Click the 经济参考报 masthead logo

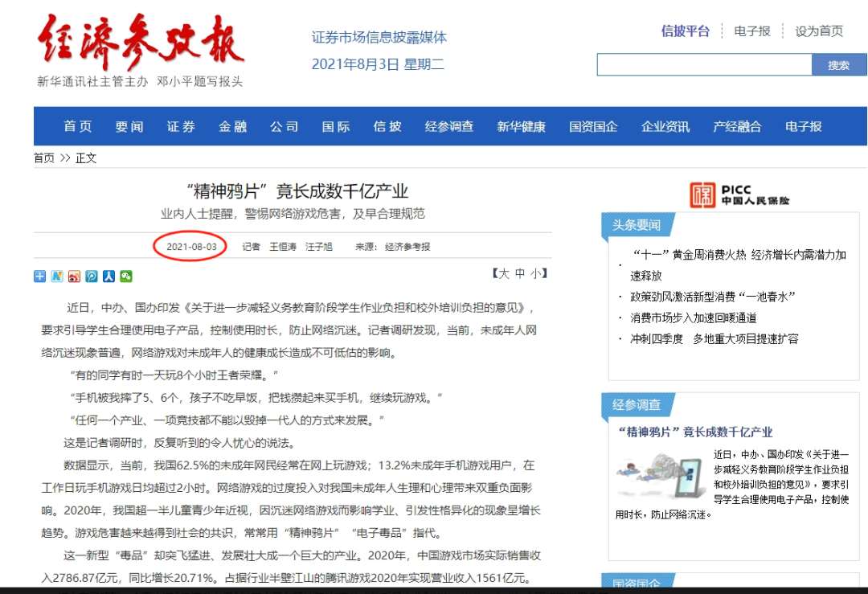(x=140, y=44)
